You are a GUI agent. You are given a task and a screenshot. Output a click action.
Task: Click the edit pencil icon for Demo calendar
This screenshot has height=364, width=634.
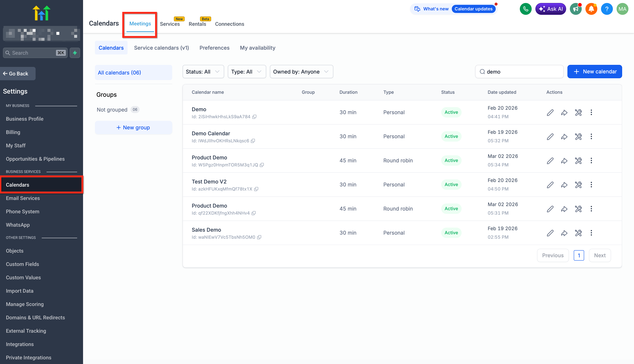click(550, 112)
